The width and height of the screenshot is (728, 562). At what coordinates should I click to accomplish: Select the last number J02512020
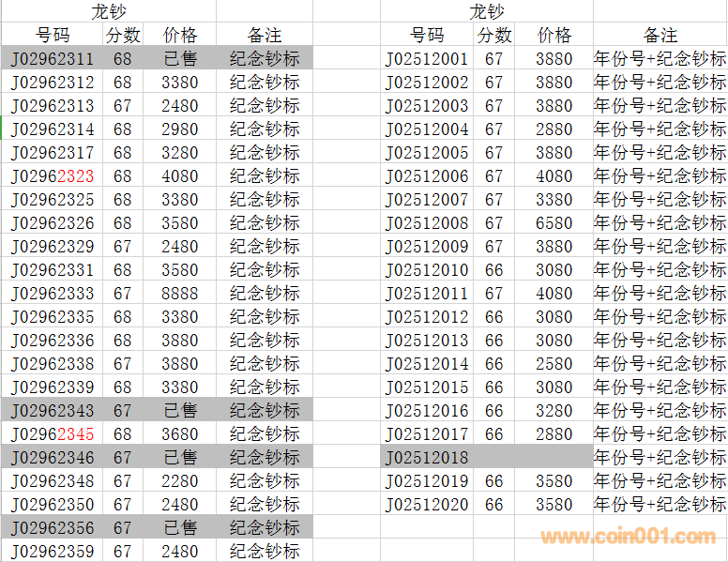pyautogui.click(x=427, y=504)
